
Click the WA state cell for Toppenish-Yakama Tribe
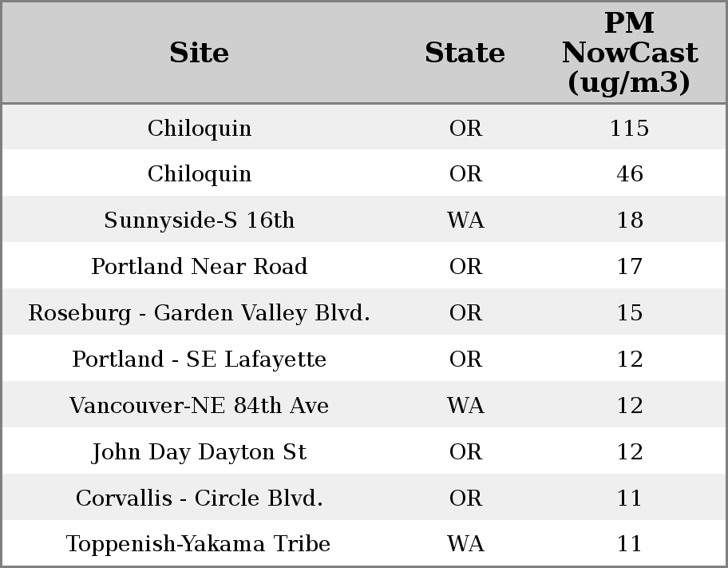(x=465, y=544)
